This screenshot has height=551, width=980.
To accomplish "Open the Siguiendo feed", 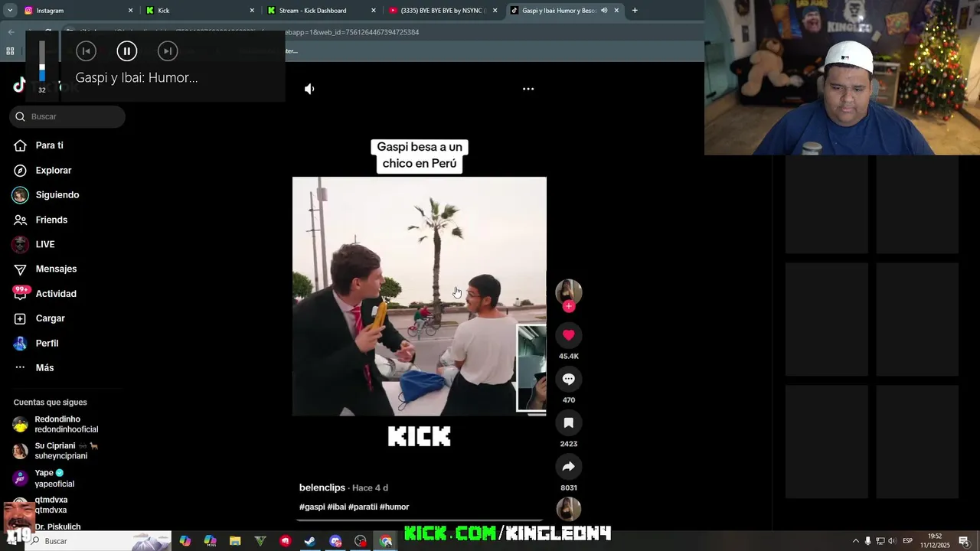I will point(57,195).
